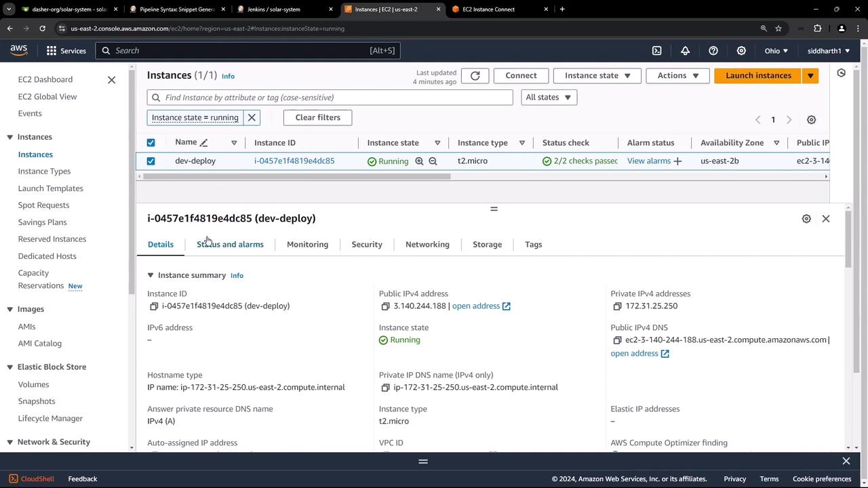Open the All states dropdown
868x488 pixels.
tap(549, 98)
